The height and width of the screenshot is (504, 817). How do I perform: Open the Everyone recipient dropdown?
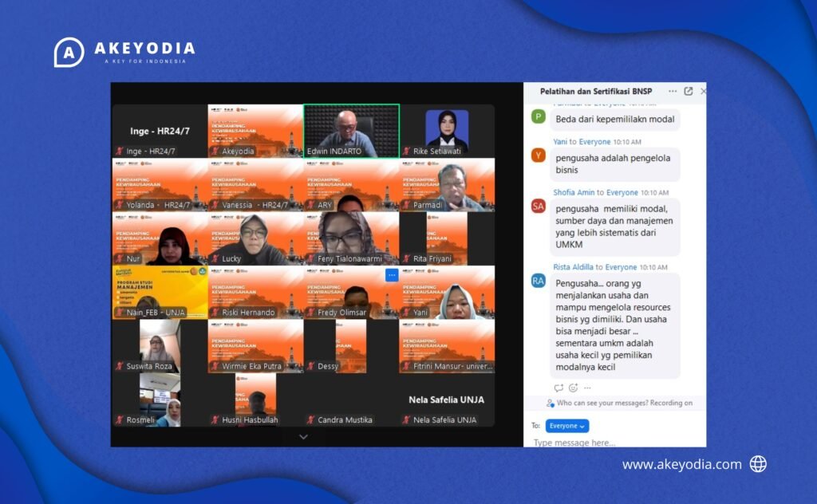point(567,426)
